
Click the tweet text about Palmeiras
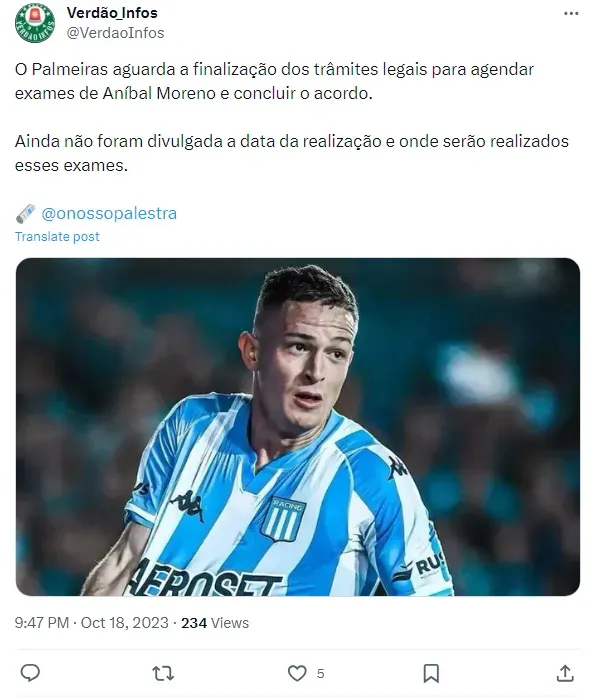coord(274,81)
